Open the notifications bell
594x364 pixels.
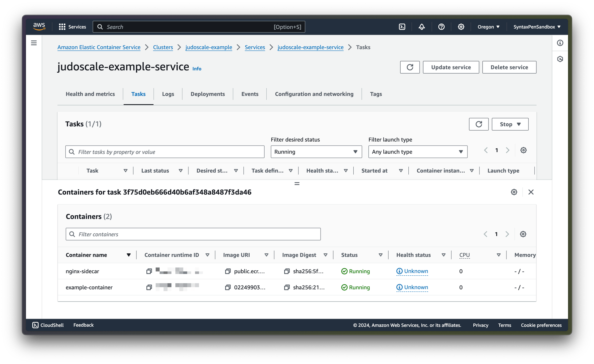coord(422,27)
